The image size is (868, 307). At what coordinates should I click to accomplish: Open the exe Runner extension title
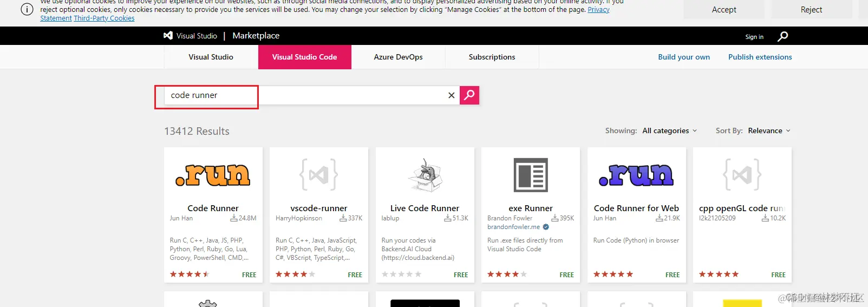point(531,208)
